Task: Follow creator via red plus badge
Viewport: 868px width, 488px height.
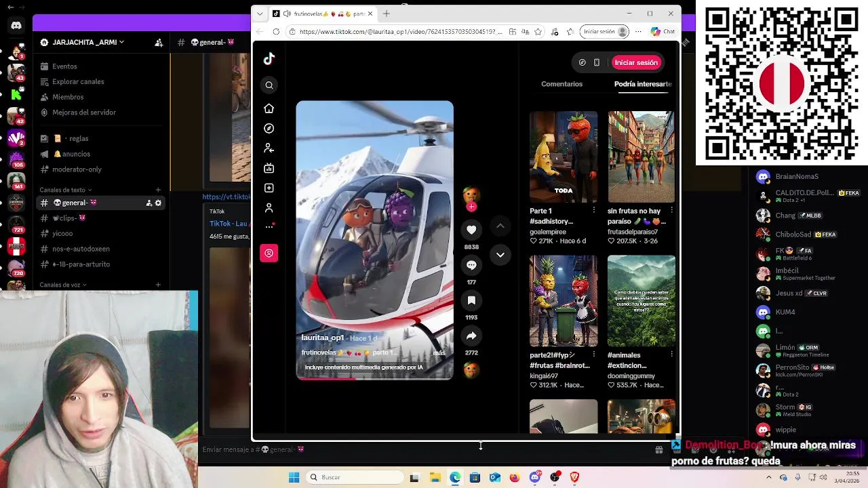Action: click(471, 207)
